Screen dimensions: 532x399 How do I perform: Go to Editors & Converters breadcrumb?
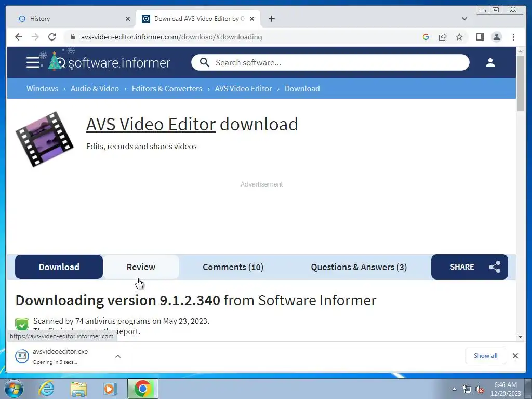167,88
